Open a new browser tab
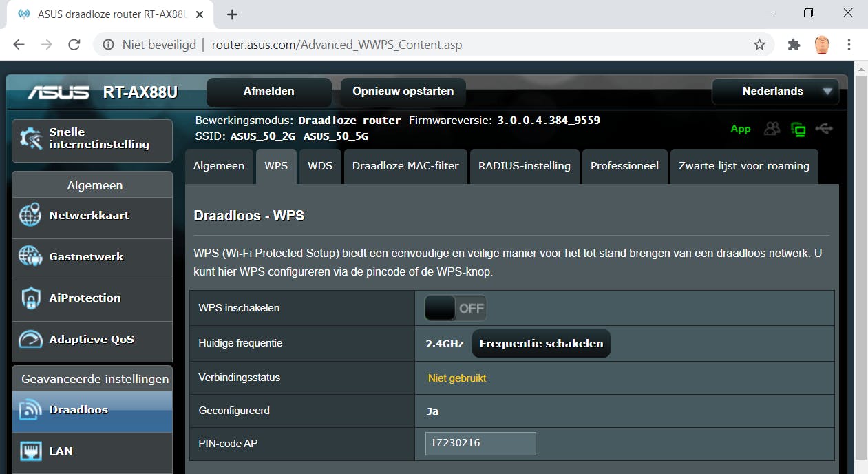Image resolution: width=868 pixels, height=474 pixels. (x=232, y=14)
